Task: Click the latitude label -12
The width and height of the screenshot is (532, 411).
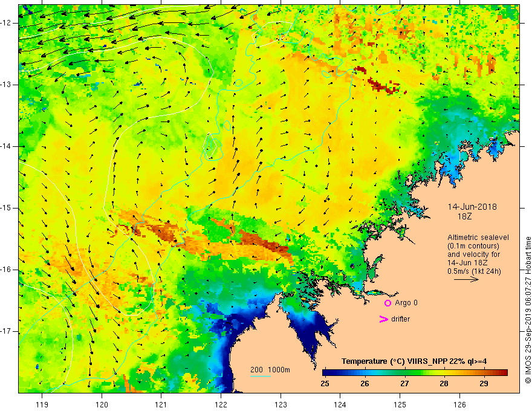Action: [x=6, y=23]
